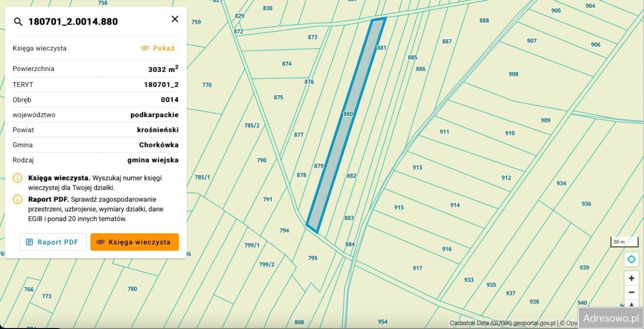This screenshot has width=644, height=329.
Task: Select parcel 877 label
Action: click(x=299, y=135)
